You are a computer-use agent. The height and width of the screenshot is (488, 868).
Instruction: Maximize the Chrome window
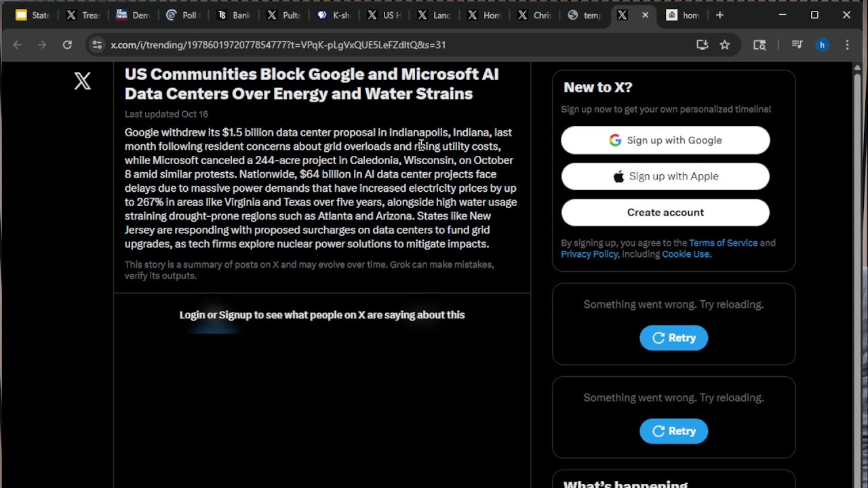tap(814, 15)
